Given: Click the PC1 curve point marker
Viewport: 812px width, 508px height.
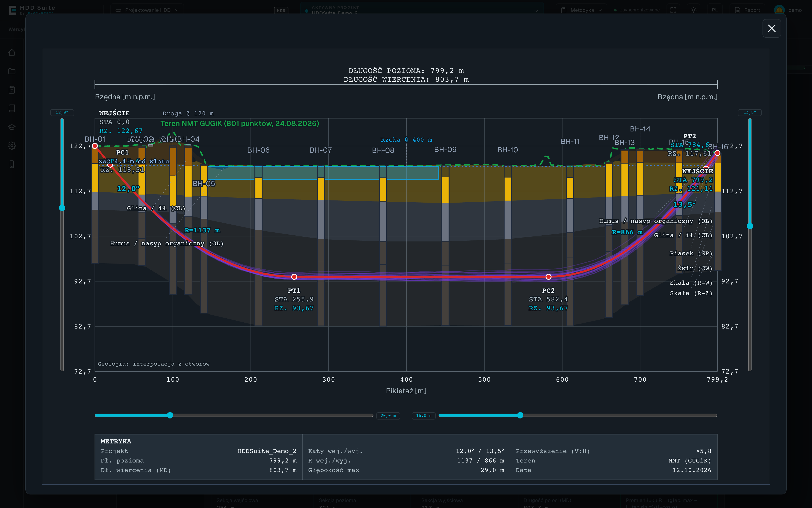Looking at the screenshot, I should coord(110,165).
